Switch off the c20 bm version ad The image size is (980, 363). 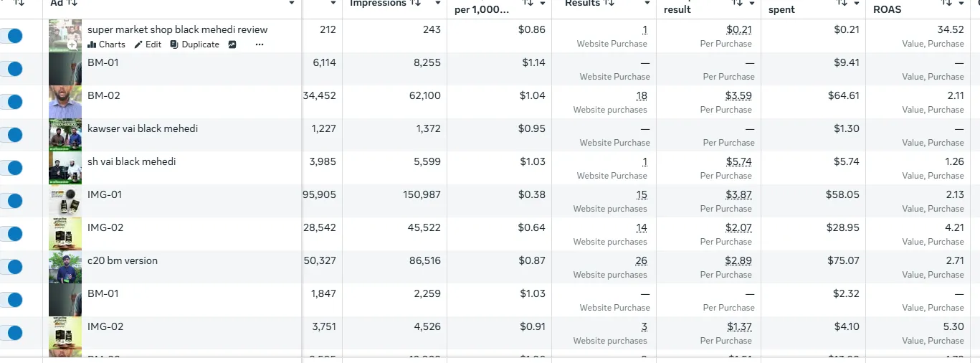(x=14, y=267)
